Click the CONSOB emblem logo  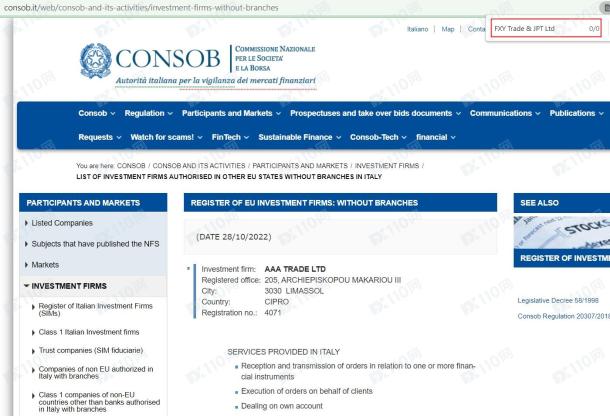[96, 60]
